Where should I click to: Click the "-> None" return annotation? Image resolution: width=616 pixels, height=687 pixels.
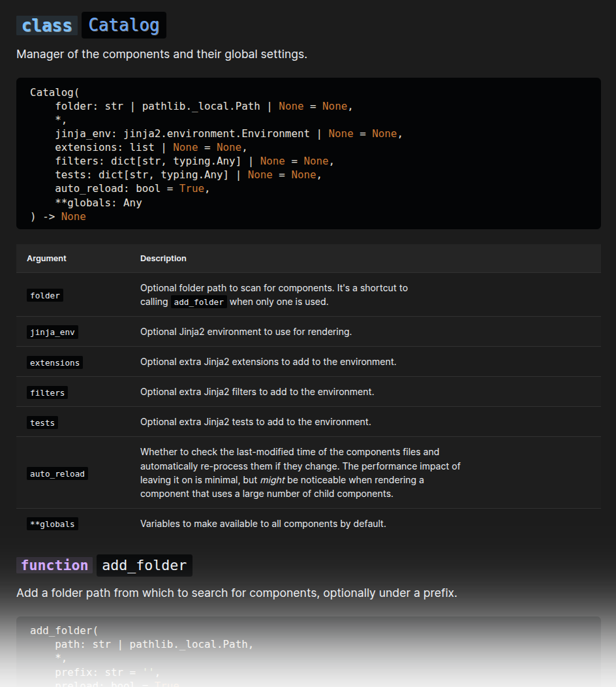tap(64, 217)
